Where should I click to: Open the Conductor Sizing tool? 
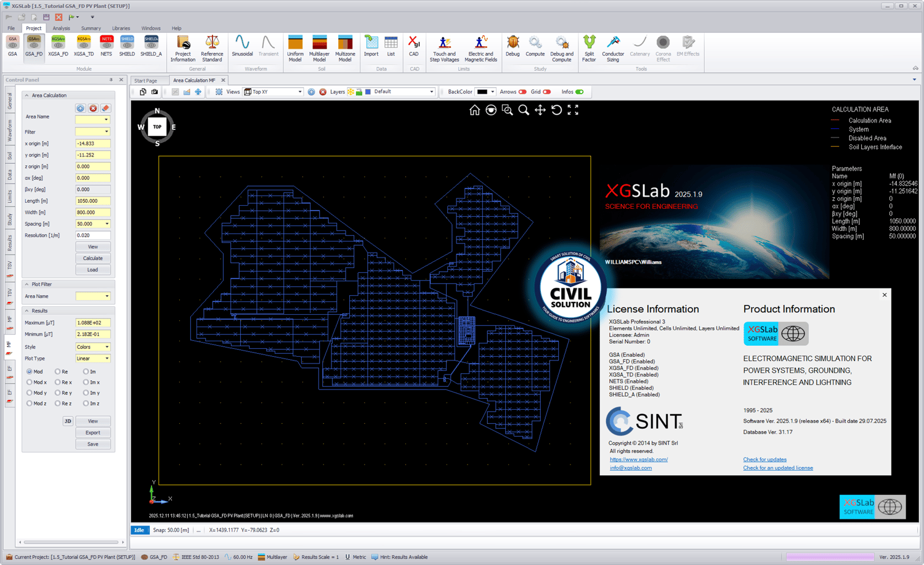click(x=613, y=49)
